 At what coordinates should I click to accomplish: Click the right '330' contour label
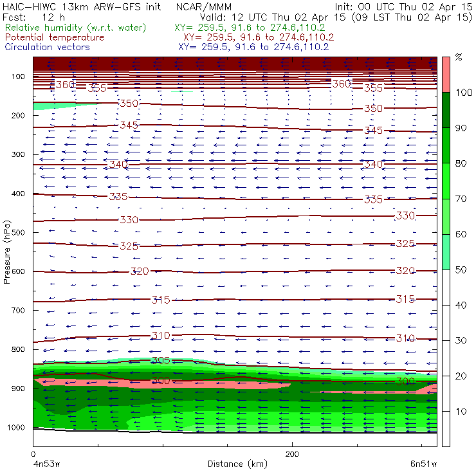pyautogui.click(x=405, y=216)
